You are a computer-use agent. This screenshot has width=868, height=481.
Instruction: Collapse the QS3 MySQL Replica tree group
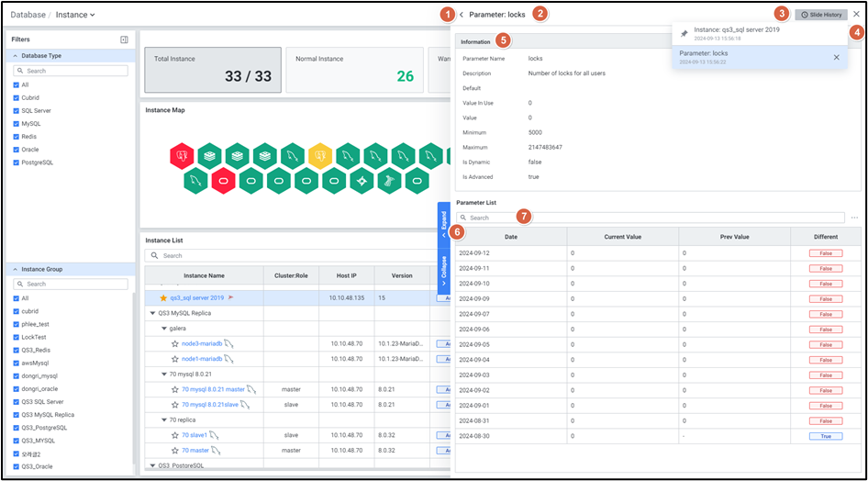coord(151,313)
